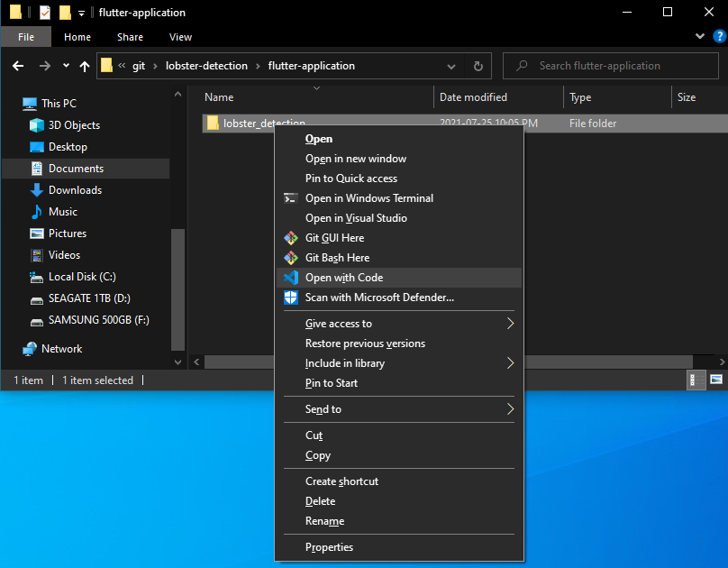Open 3D Objects in navigation pane
Image resolution: width=728 pixels, height=568 pixels.
coord(74,125)
